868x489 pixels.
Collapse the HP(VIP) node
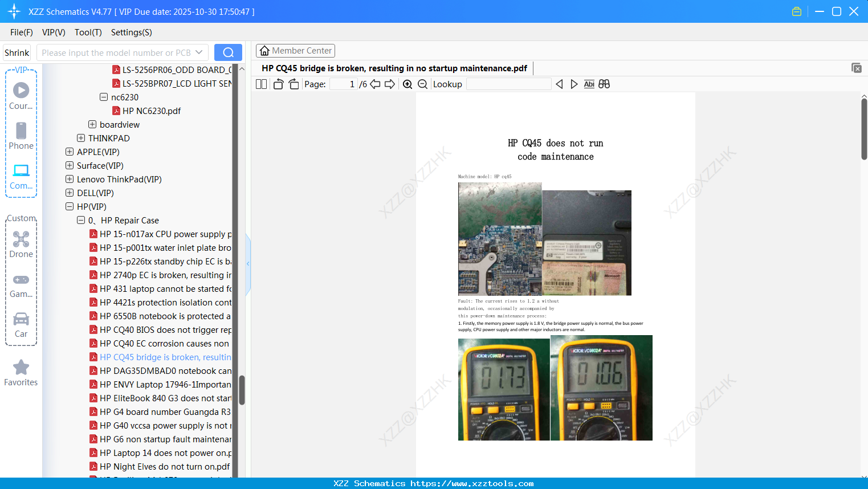coord(70,206)
